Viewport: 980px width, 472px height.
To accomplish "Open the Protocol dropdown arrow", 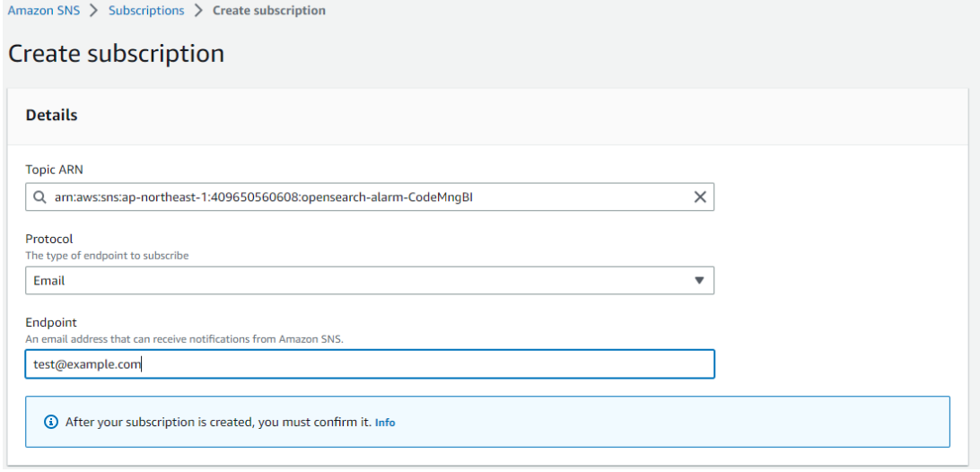I will click(699, 281).
